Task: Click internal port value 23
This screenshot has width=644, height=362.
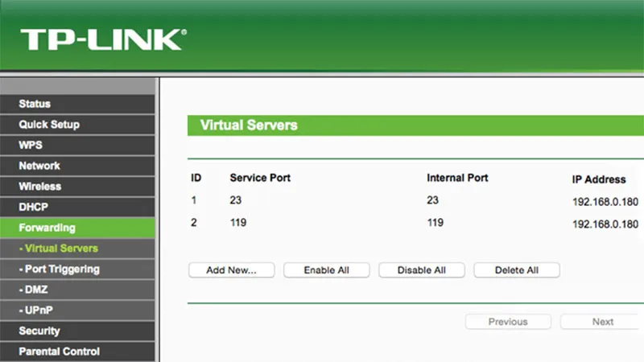Action: coord(432,200)
